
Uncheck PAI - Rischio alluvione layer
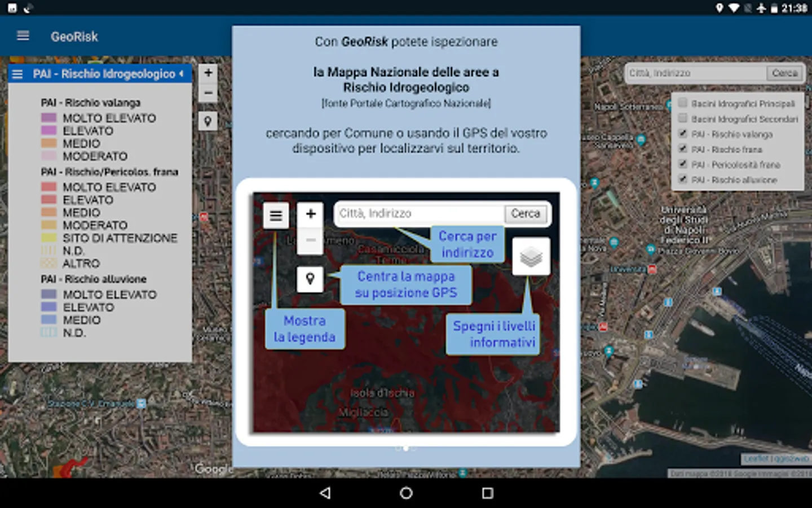point(683,179)
